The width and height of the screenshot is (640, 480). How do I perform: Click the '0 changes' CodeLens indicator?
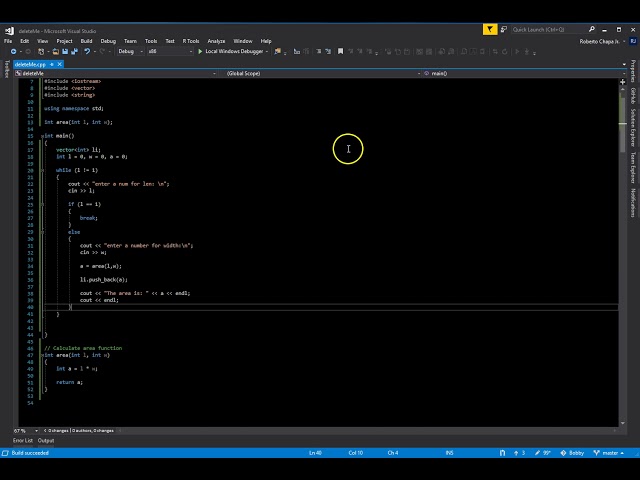(x=58, y=431)
